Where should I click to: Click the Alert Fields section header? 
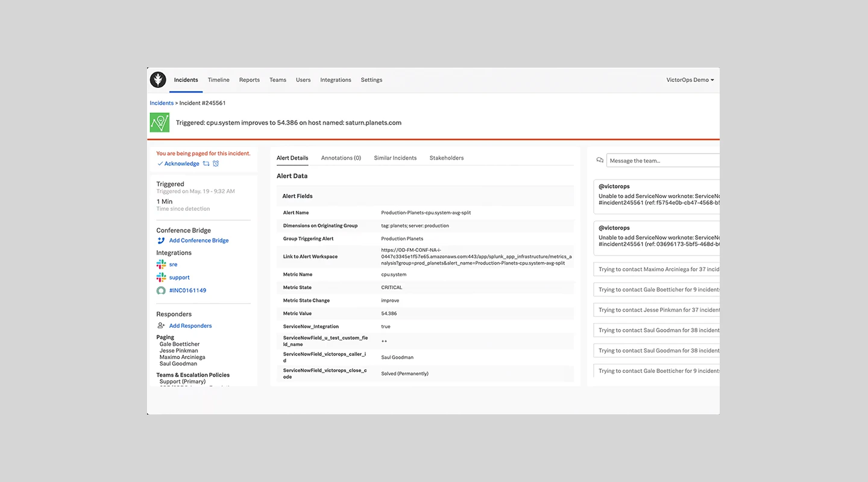pyautogui.click(x=297, y=196)
